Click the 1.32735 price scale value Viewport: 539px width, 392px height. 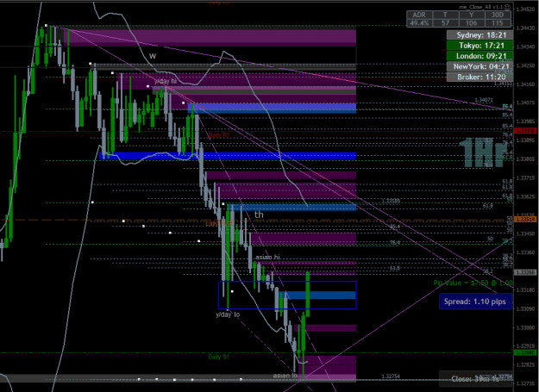point(526,383)
